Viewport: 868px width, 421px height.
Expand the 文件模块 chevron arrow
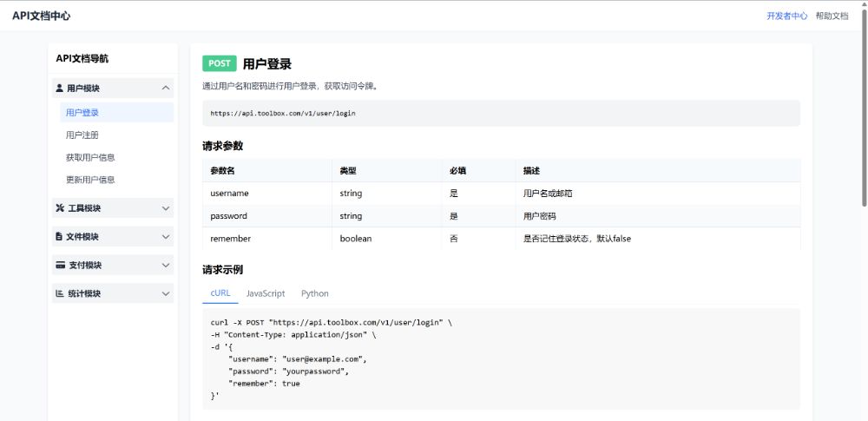pyautogui.click(x=166, y=237)
